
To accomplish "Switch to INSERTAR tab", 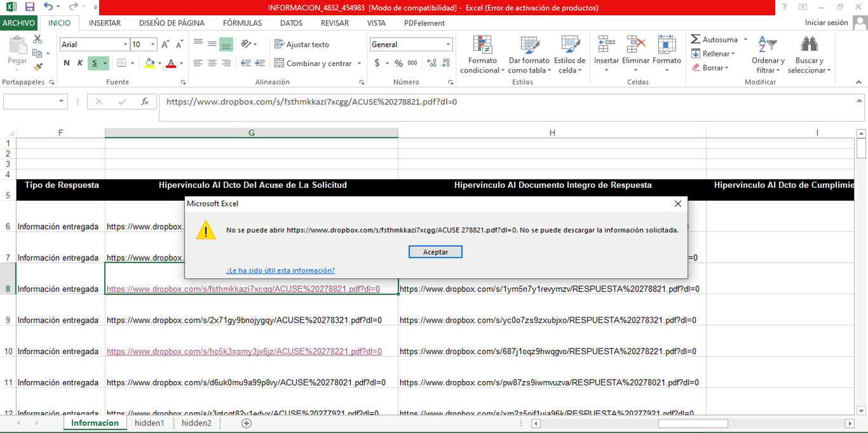I will [x=105, y=23].
